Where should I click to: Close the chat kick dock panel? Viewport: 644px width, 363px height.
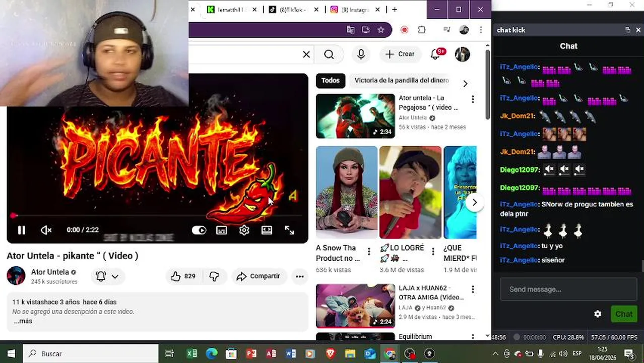[x=638, y=30]
